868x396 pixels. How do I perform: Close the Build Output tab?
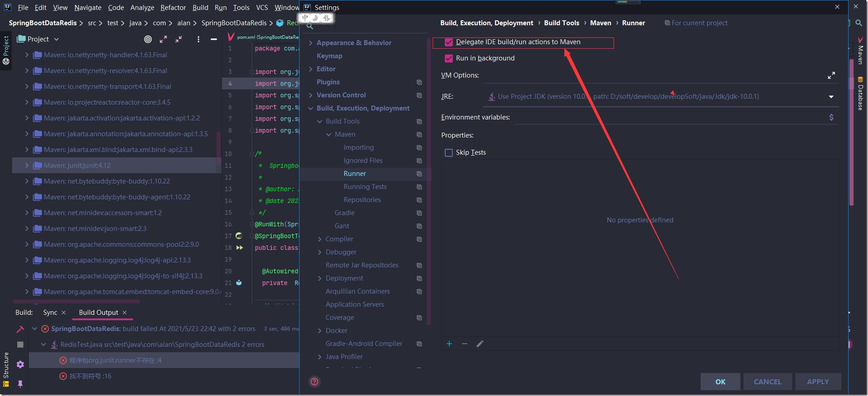(x=125, y=313)
